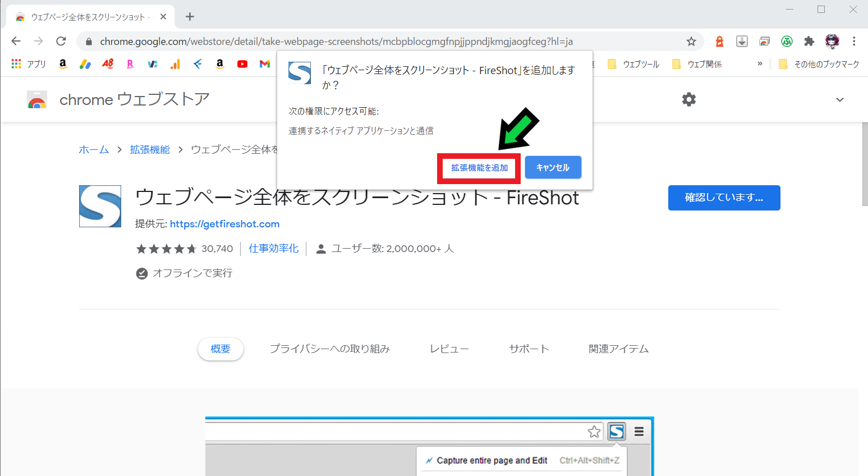Open the 仕事効率化 category link
Screen dimensions: 868x476
(x=274, y=248)
